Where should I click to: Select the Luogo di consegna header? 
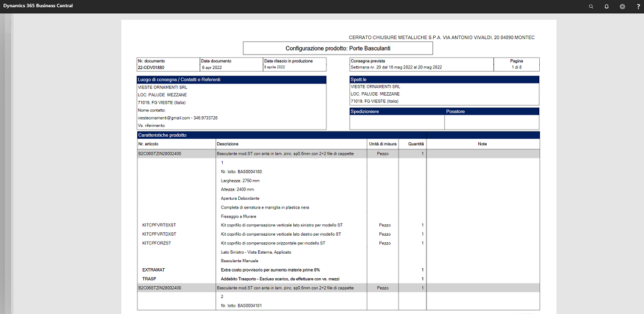pos(231,80)
